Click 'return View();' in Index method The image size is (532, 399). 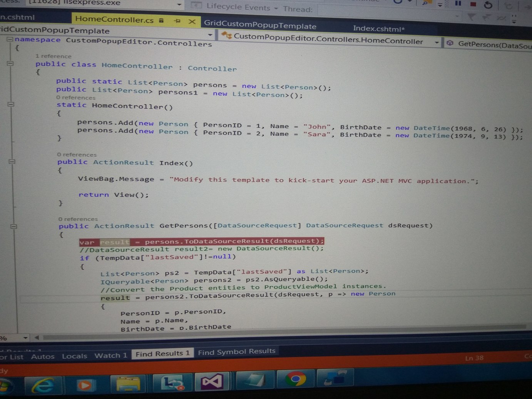(114, 195)
